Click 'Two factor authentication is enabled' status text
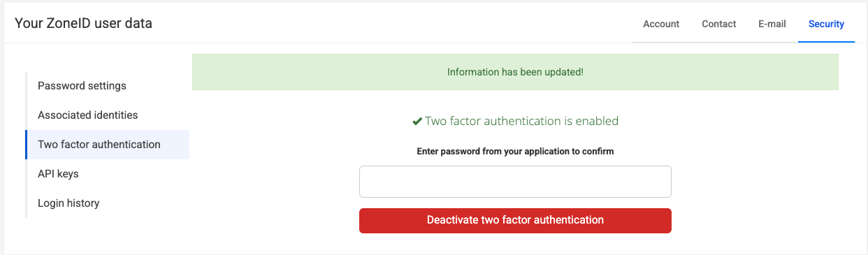The height and width of the screenshot is (255, 868). pyautogui.click(x=521, y=121)
